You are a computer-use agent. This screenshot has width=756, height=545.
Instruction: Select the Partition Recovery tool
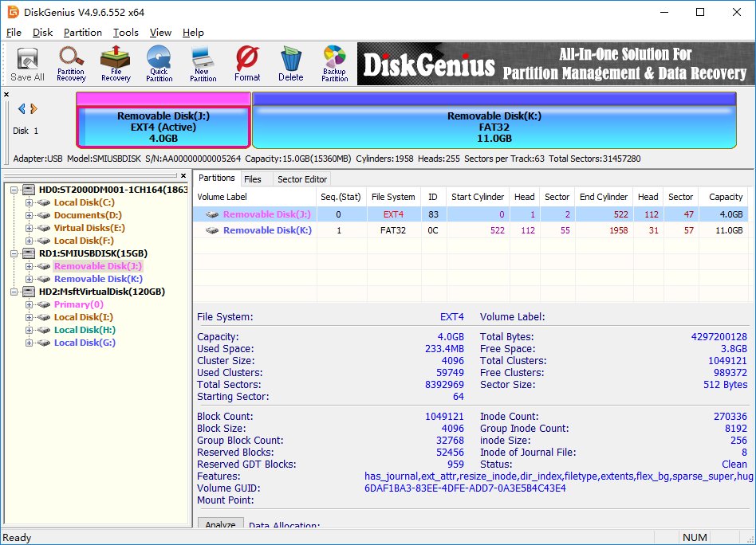pos(70,64)
